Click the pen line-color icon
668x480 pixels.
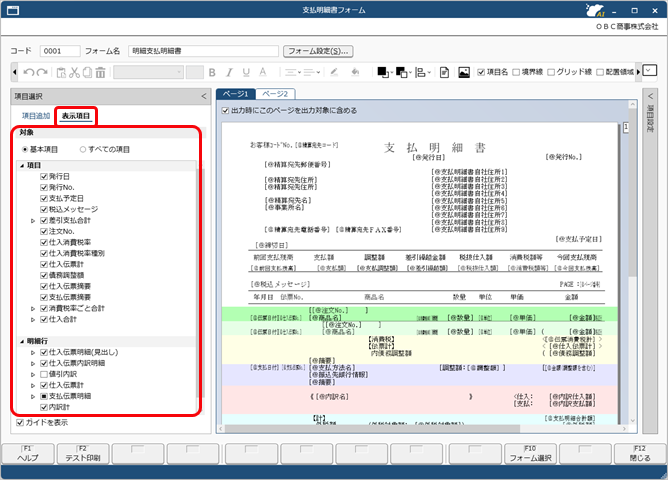334,72
